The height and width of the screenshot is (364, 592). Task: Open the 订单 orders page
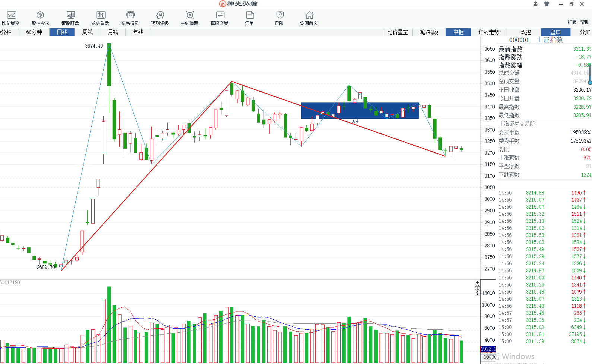(x=249, y=18)
